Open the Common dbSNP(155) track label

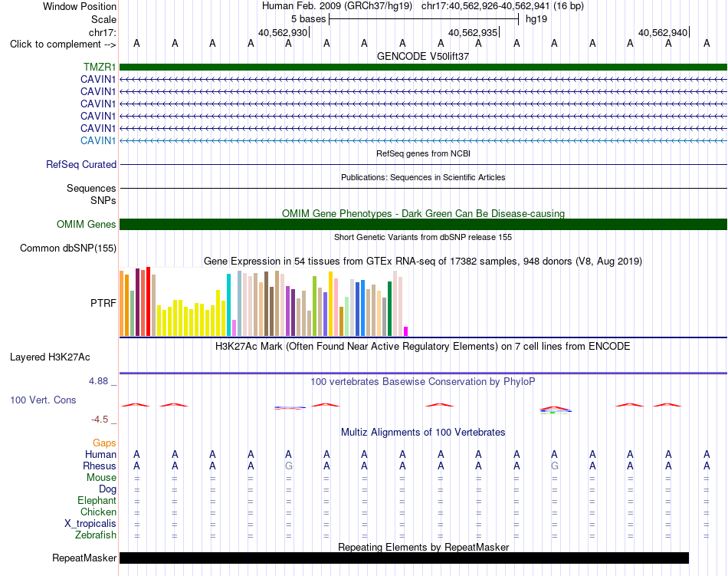[x=68, y=248]
